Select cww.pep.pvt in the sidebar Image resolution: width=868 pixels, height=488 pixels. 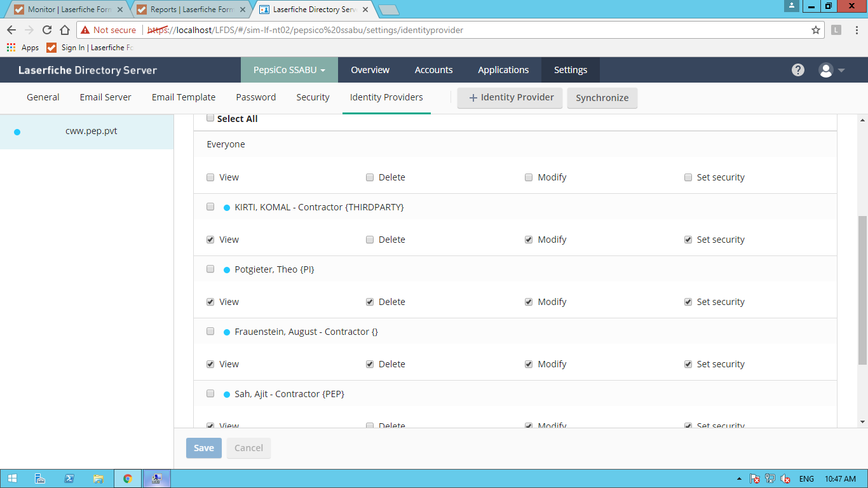pos(86,132)
